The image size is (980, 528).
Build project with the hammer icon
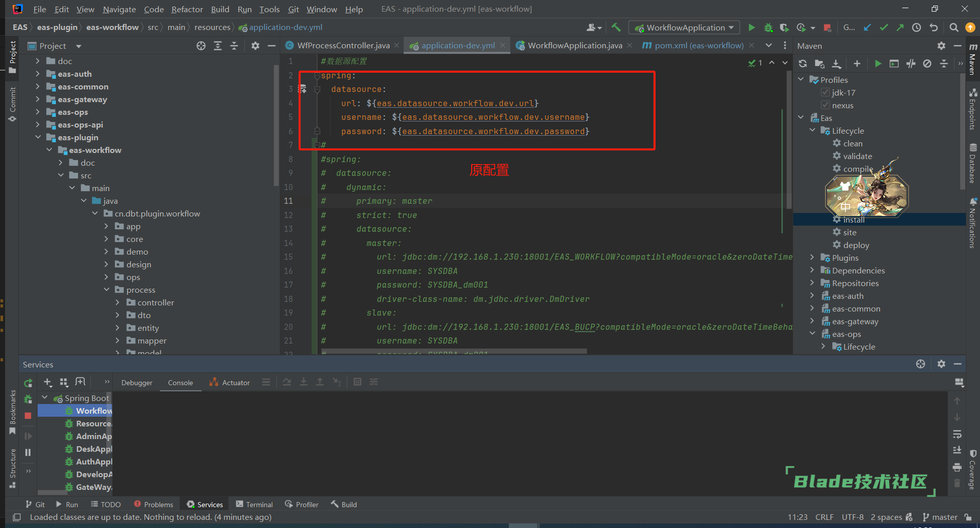616,27
